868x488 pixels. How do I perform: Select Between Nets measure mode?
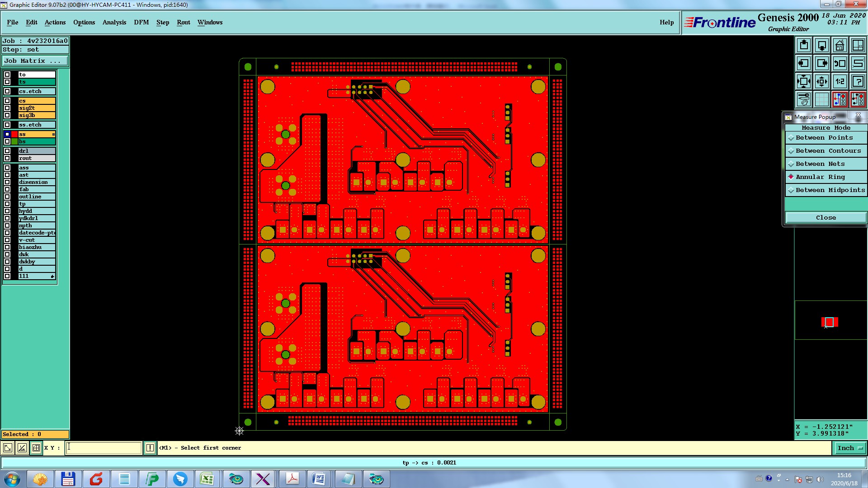coord(820,164)
